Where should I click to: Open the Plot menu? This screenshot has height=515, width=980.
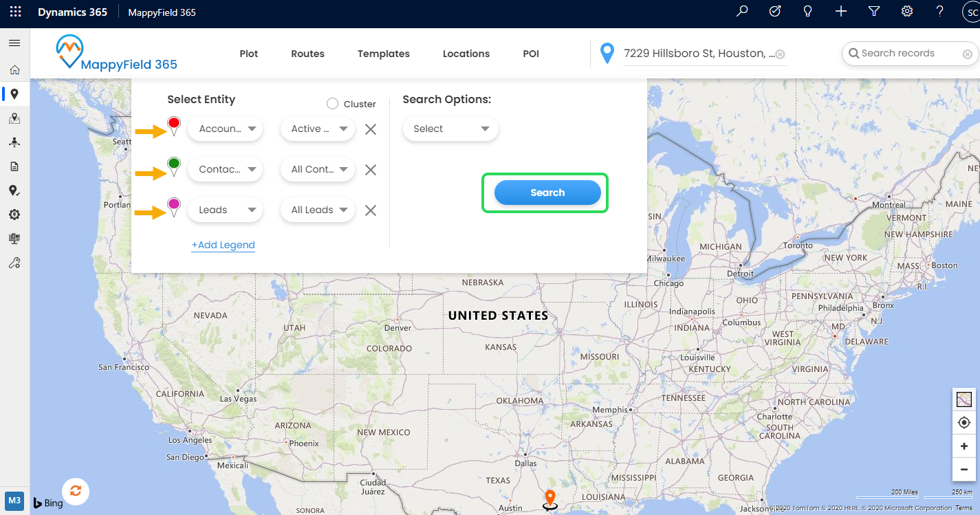pyautogui.click(x=249, y=54)
